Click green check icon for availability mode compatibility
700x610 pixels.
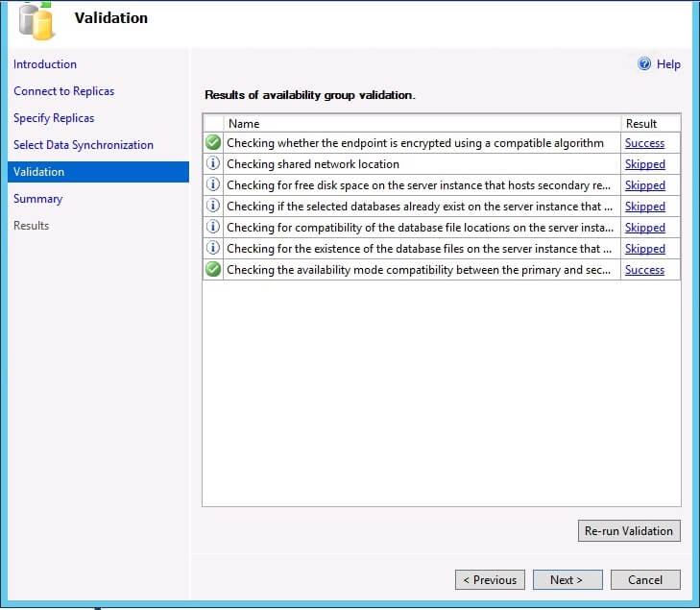point(213,270)
